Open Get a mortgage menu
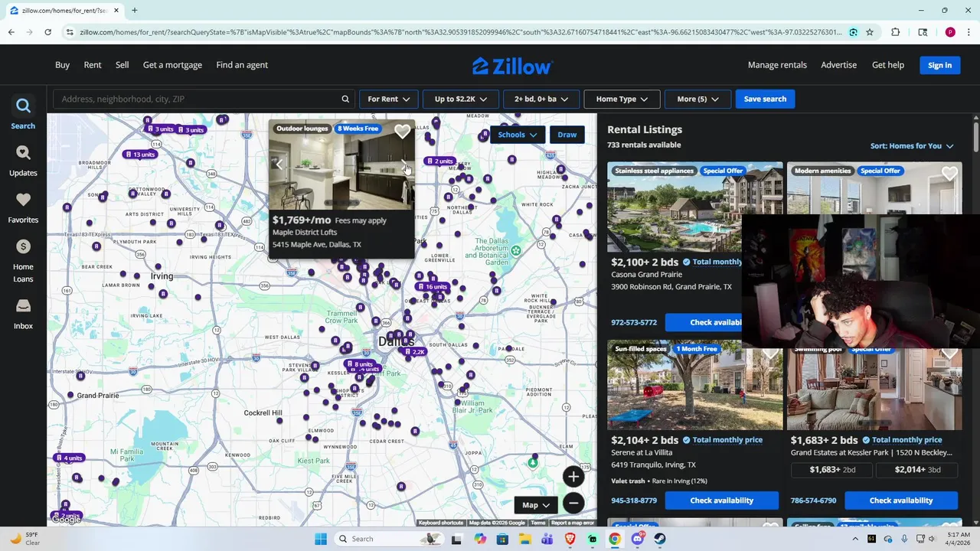Image resolution: width=980 pixels, height=551 pixels. (172, 65)
